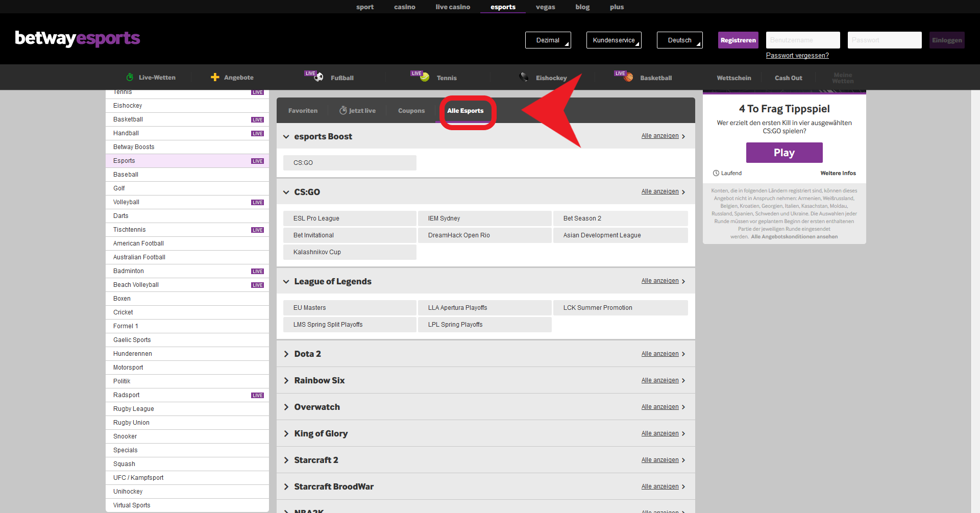Click Alle Angebotskonditionen ansehen link
This screenshot has height=513, width=980.
click(794, 236)
